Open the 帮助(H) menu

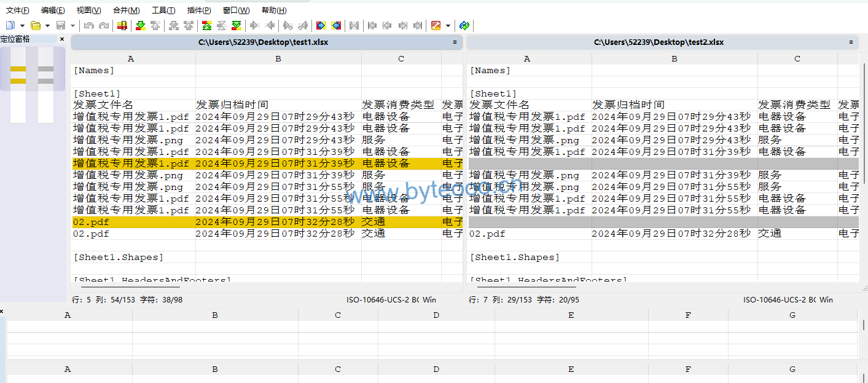point(274,10)
